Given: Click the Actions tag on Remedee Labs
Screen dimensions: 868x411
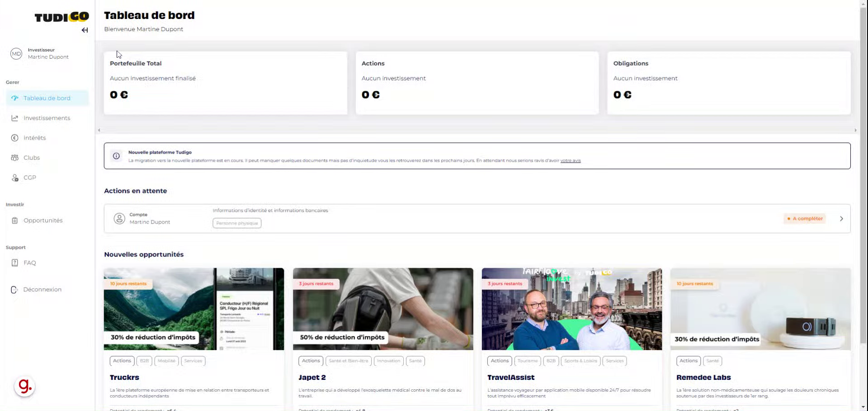Looking at the screenshot, I should click(x=689, y=361).
